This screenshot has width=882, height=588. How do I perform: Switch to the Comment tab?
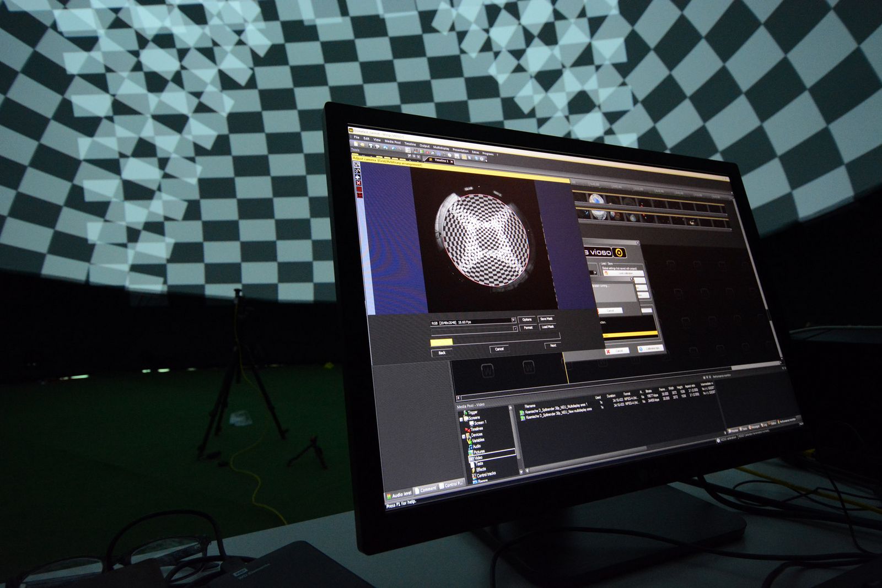click(x=425, y=489)
